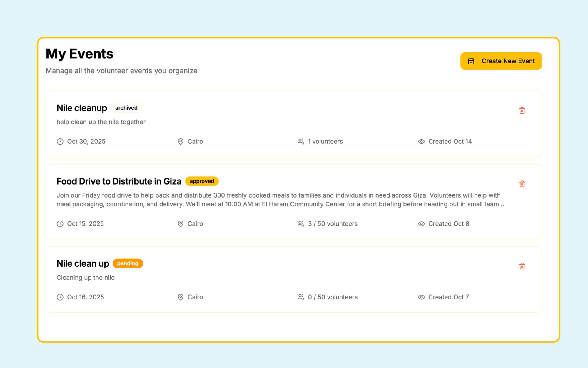Click the '3 / 50 volunteers' text
The width and height of the screenshot is (588, 368).
click(x=333, y=224)
